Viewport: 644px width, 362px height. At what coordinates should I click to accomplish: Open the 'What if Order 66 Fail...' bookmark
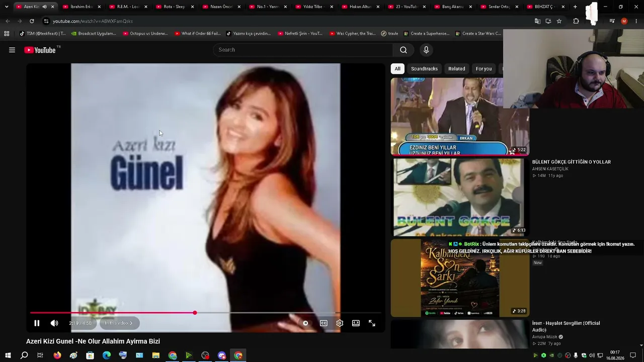[x=197, y=34]
